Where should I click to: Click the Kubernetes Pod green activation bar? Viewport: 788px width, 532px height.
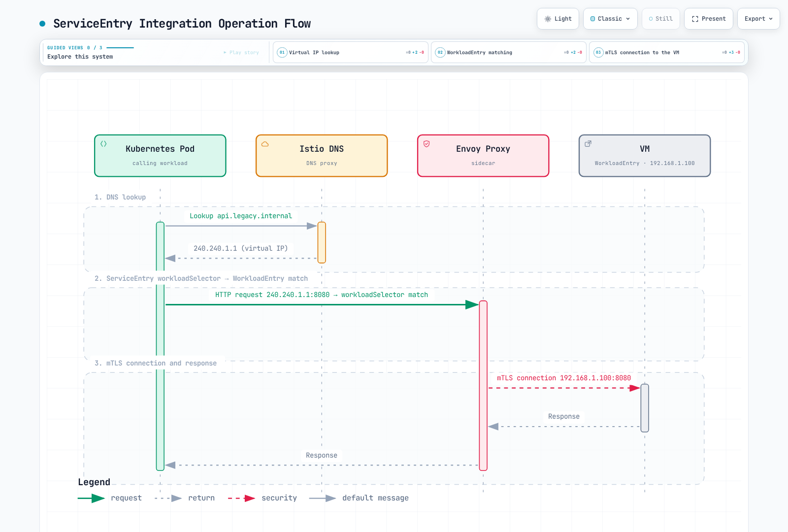pyautogui.click(x=160, y=346)
